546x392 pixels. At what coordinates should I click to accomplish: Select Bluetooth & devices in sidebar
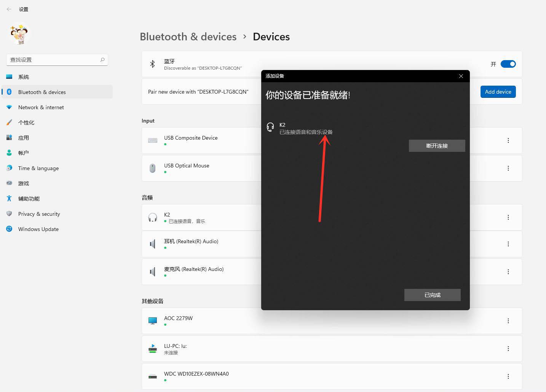coord(57,92)
